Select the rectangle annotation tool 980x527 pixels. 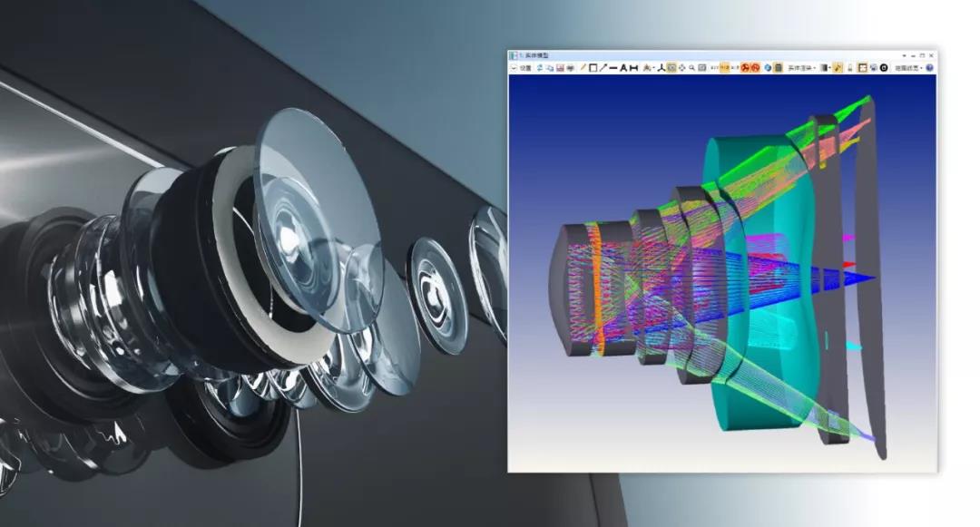click(593, 68)
